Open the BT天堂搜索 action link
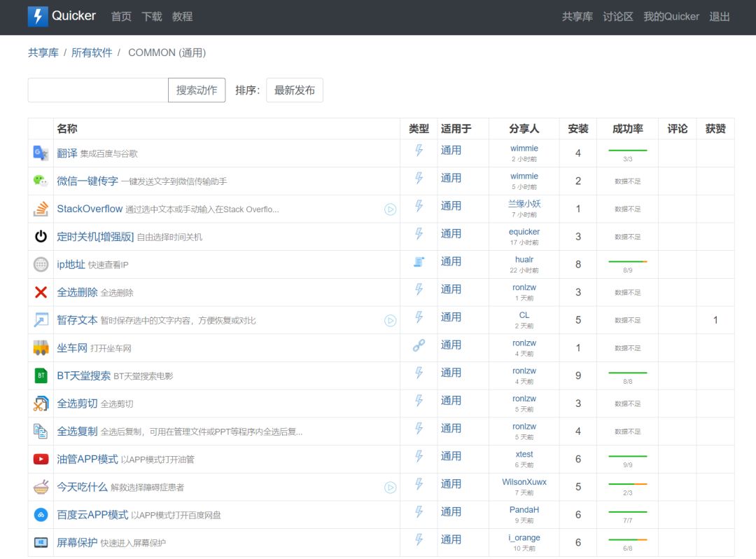The height and width of the screenshot is (559, 756). tap(83, 375)
